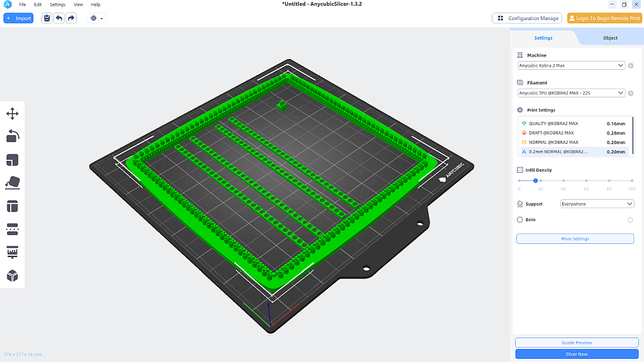Switch to the Object tab
Screen dimensions: 644x362
[610, 38]
